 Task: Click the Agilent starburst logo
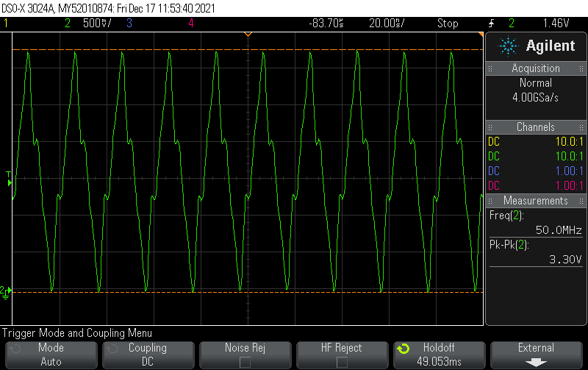coord(508,46)
